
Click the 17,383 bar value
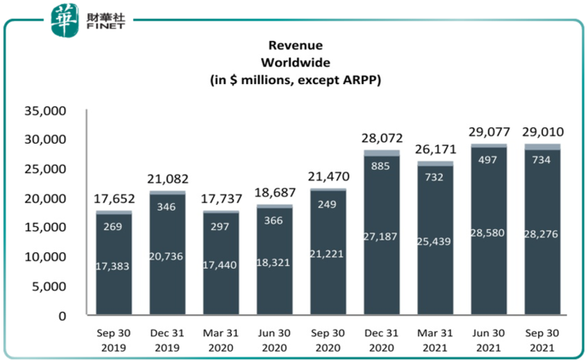click(113, 267)
